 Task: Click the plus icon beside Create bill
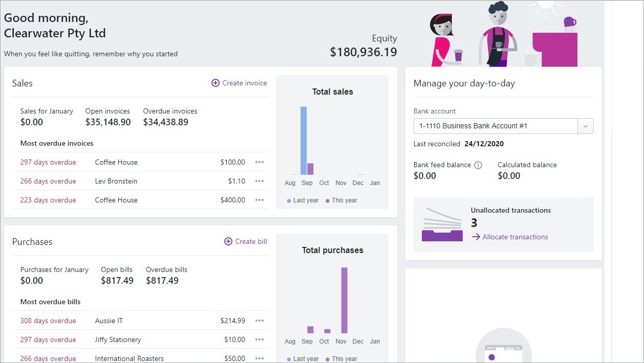[x=228, y=241]
